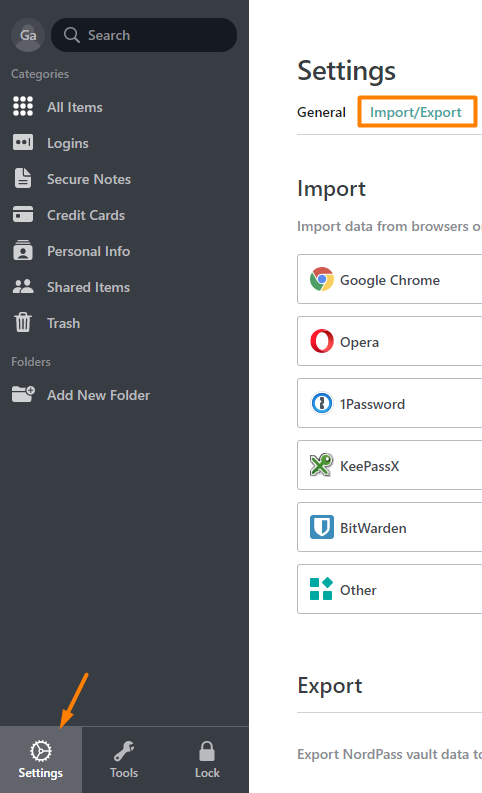Viewport: 482px width, 793px height.
Task: Click the Add New Folder icon
Action: pos(23,394)
